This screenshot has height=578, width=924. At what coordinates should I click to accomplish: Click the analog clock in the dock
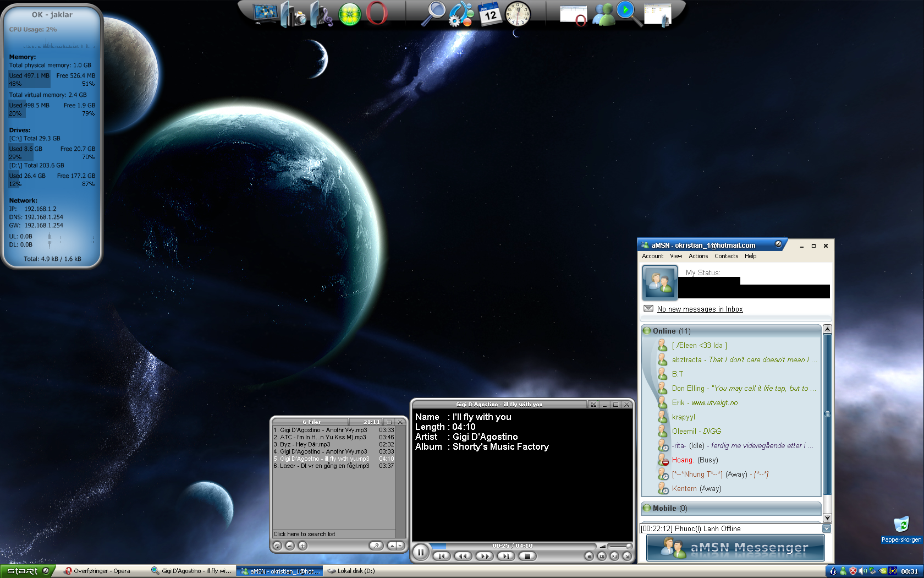tap(518, 14)
